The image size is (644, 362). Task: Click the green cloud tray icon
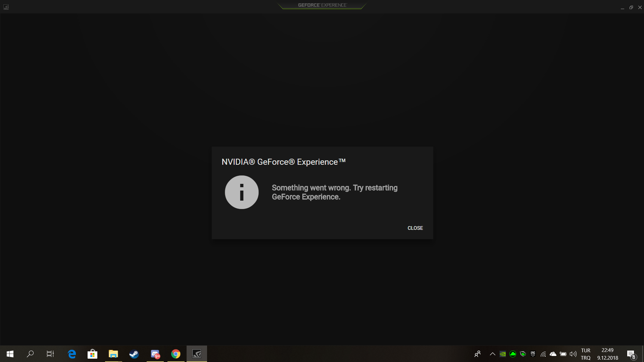[513, 354]
